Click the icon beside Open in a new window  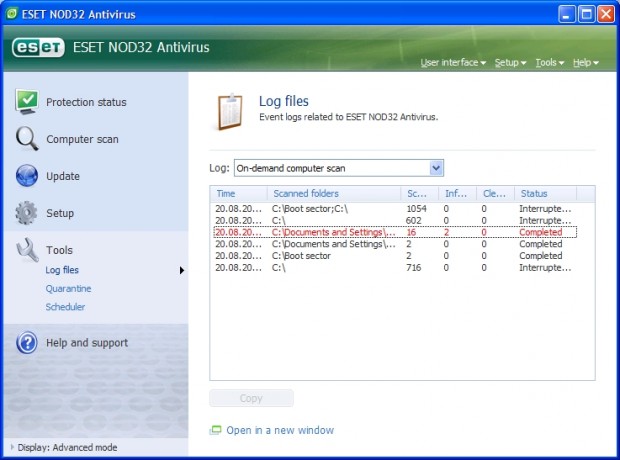(x=215, y=430)
